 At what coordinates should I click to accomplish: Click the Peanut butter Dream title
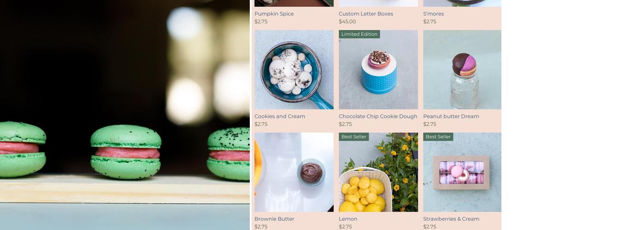pos(451,116)
